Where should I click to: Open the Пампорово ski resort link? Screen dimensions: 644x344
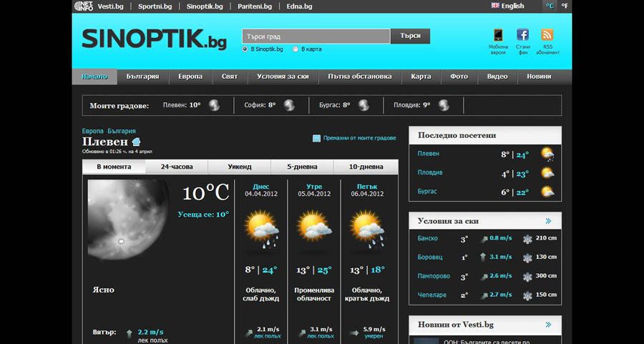pyautogui.click(x=434, y=276)
